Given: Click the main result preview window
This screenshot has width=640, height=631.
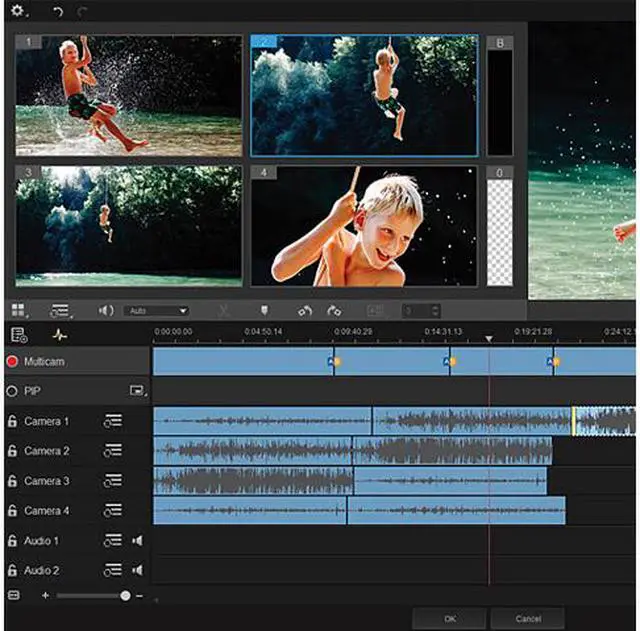Looking at the screenshot, I should click(x=582, y=161).
